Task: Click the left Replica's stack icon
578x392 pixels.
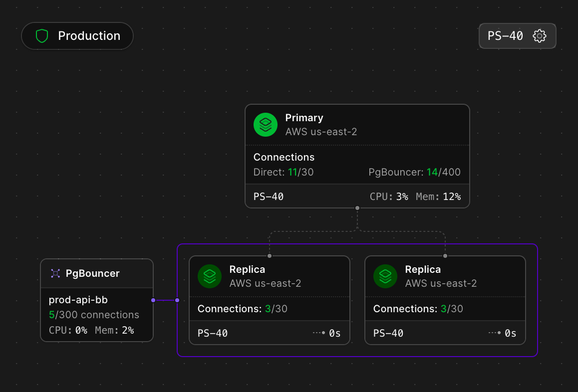Action: pos(210,276)
